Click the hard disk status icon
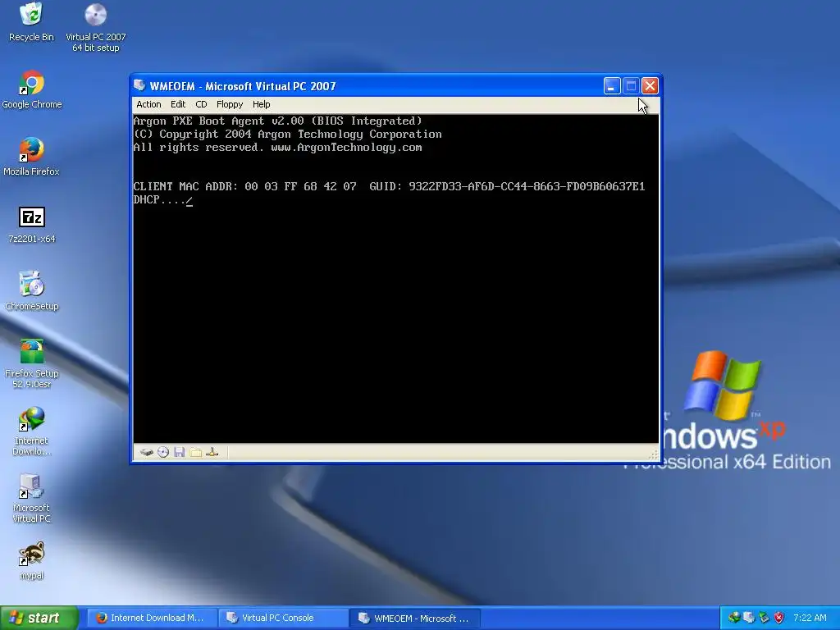This screenshot has width=840, height=630. [x=146, y=453]
